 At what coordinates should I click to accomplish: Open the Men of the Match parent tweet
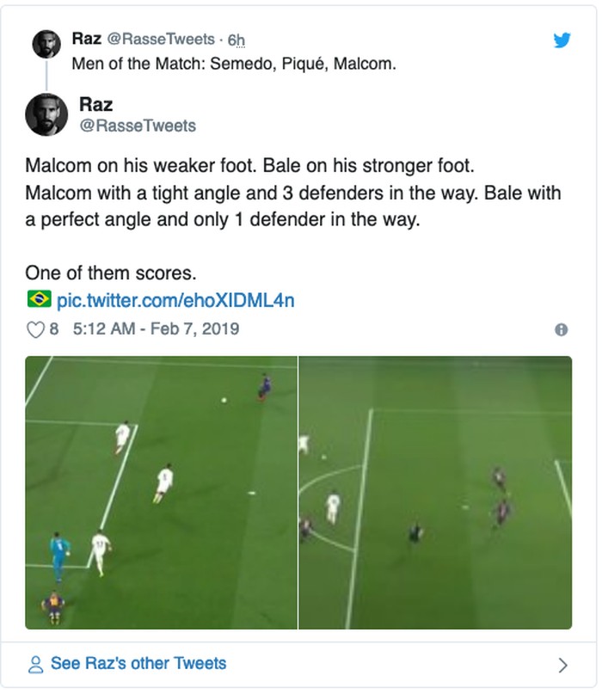point(234,64)
